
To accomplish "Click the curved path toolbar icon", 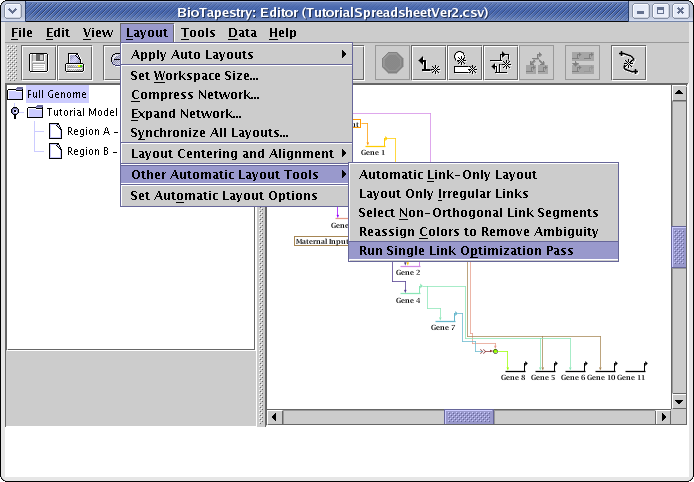I will pos(629,63).
